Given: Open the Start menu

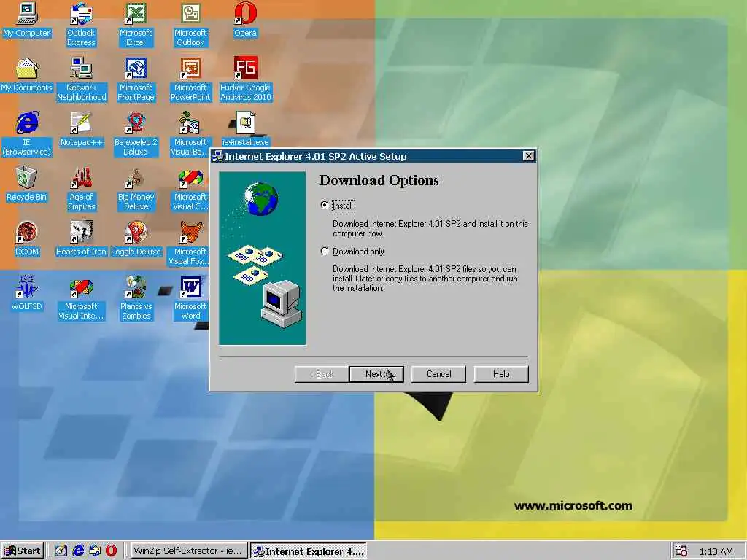Looking at the screenshot, I should tap(23, 551).
